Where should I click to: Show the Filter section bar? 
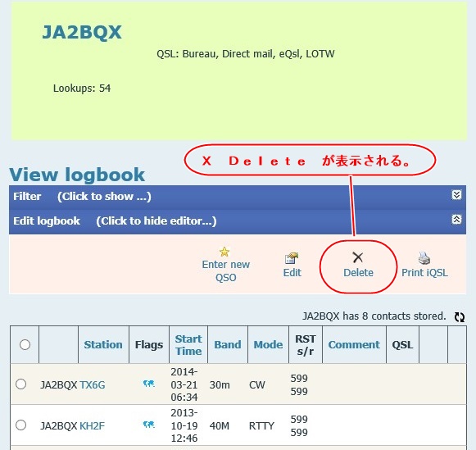[238, 197]
